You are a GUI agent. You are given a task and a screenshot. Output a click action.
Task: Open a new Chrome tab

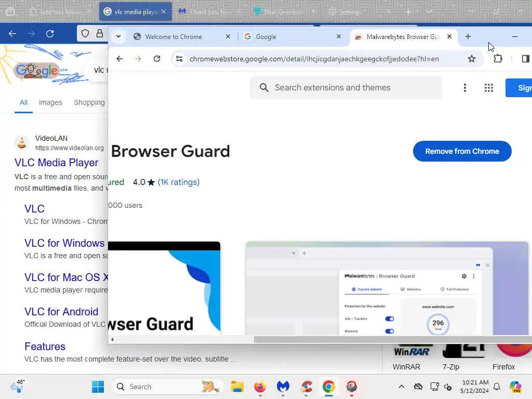tap(468, 36)
